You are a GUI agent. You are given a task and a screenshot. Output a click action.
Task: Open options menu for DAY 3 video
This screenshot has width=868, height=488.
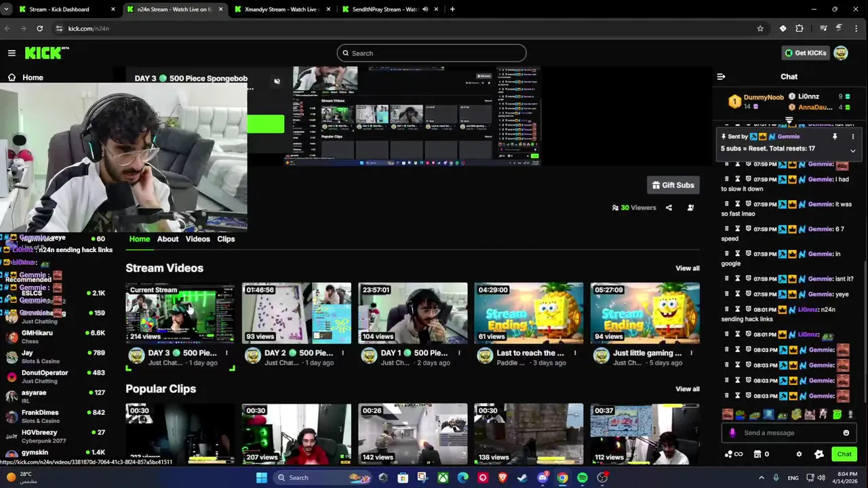tap(226, 353)
